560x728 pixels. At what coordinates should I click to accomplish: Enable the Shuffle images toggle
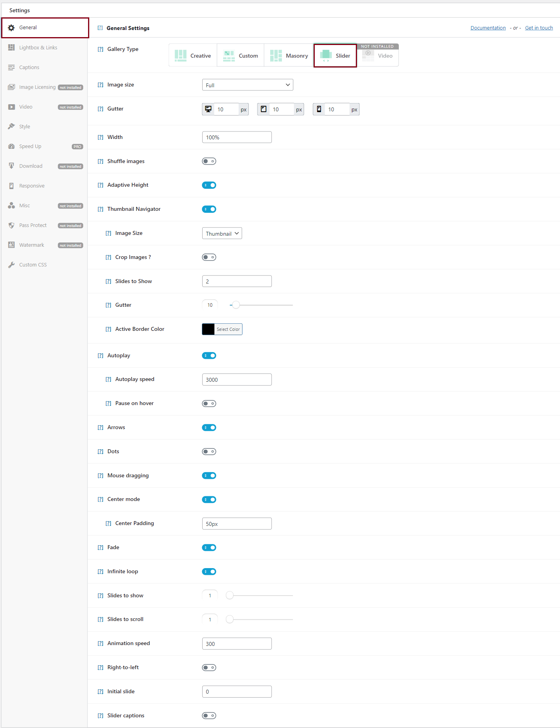(x=209, y=161)
